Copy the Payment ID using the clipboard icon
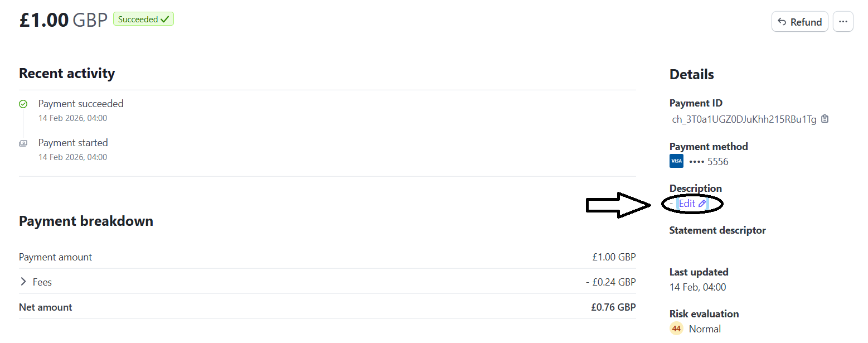 [825, 119]
